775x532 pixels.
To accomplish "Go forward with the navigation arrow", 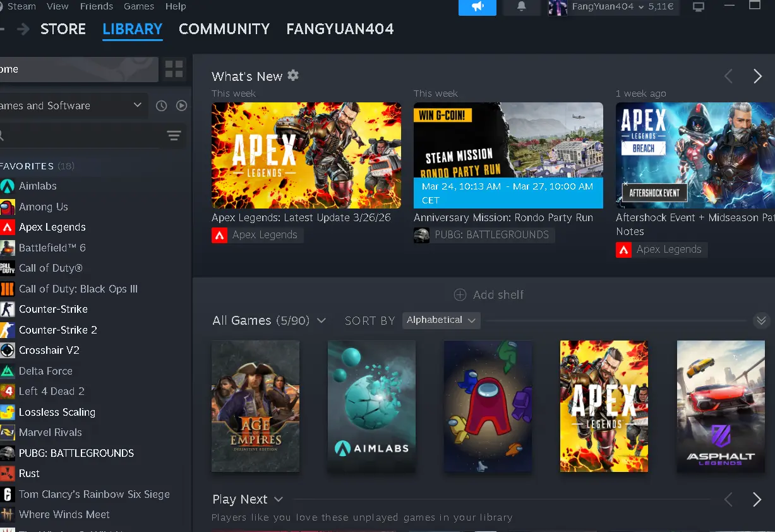I will (x=23, y=29).
